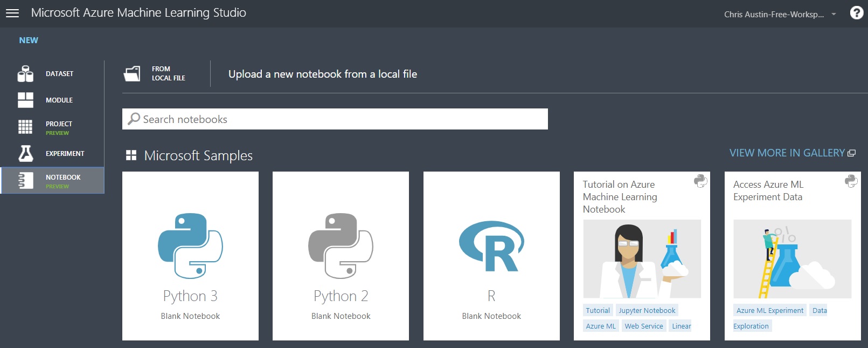Viewport: 868px width, 348px height.
Task: Select the Dataset icon in sidebar
Action: pos(25,74)
